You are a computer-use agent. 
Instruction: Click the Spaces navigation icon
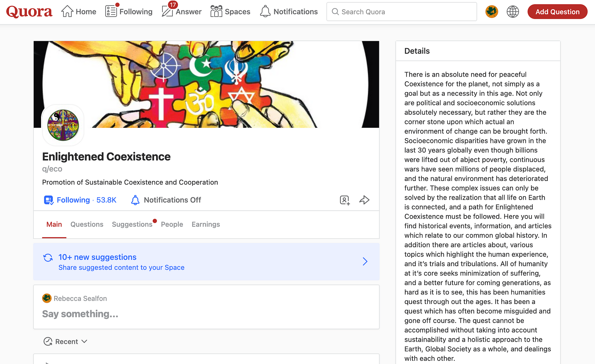point(216,12)
